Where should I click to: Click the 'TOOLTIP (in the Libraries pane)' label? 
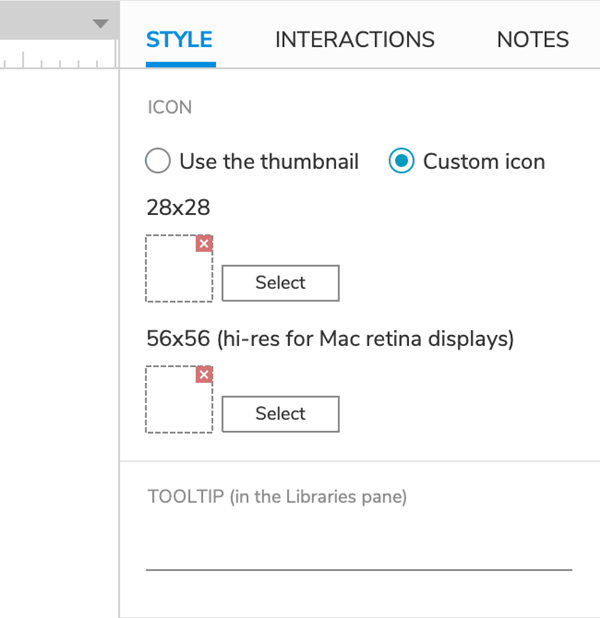[277, 497]
